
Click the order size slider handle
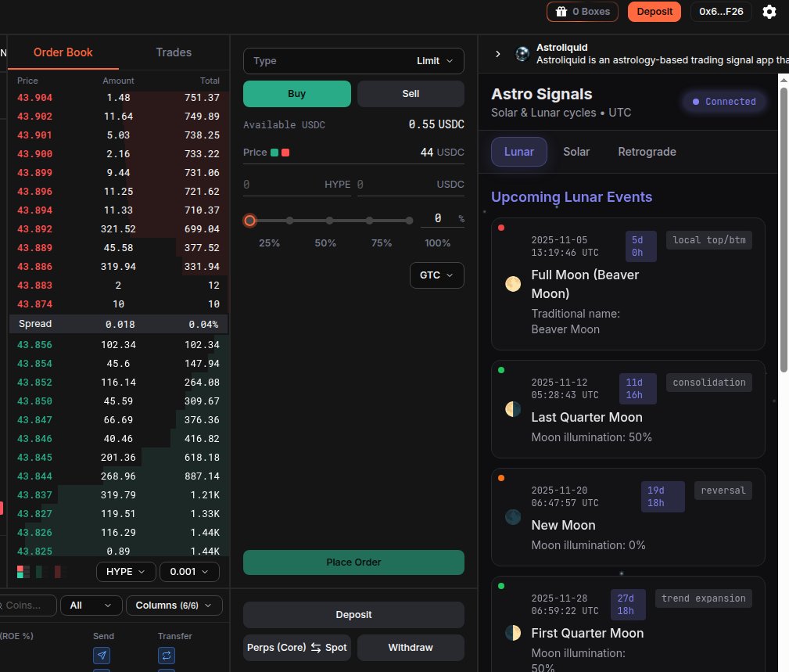coord(249,221)
